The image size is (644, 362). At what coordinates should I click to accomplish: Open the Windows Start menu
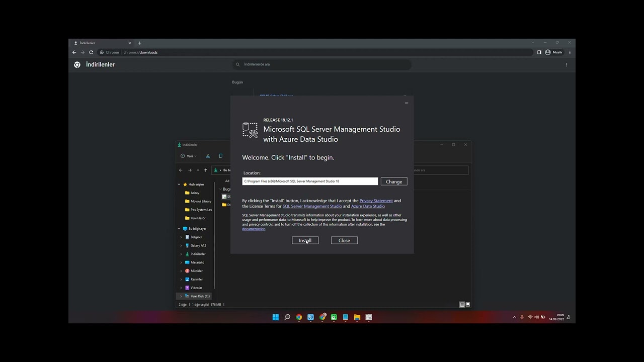[x=275, y=317]
